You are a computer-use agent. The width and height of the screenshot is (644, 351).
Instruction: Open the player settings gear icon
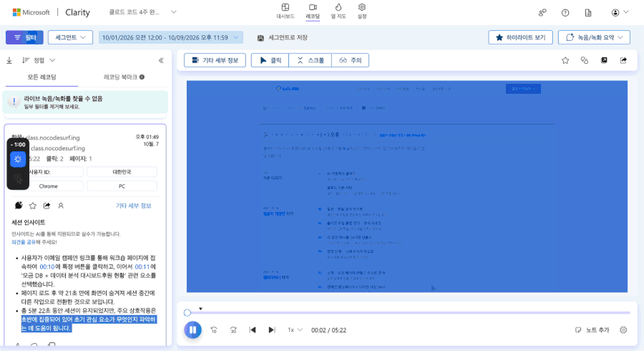[623, 330]
